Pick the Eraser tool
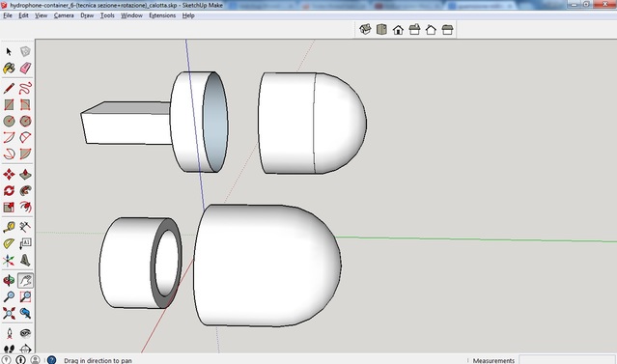617x364 pixels. click(x=25, y=69)
